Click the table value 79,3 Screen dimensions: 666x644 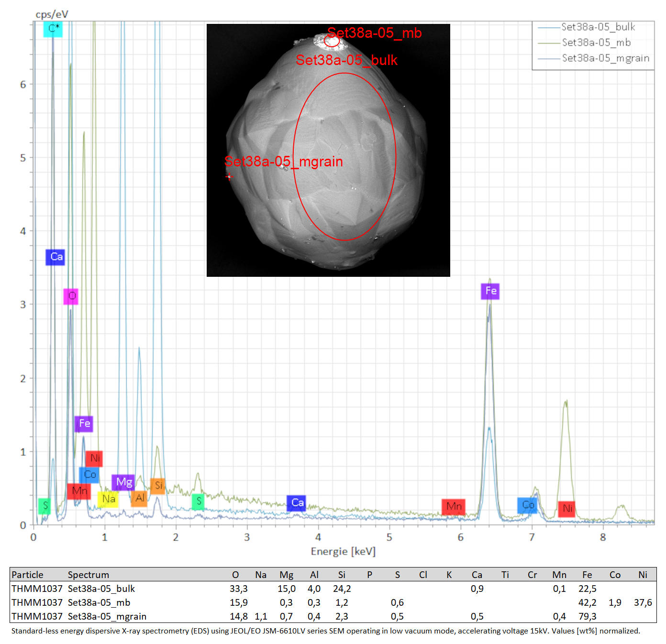(588, 617)
